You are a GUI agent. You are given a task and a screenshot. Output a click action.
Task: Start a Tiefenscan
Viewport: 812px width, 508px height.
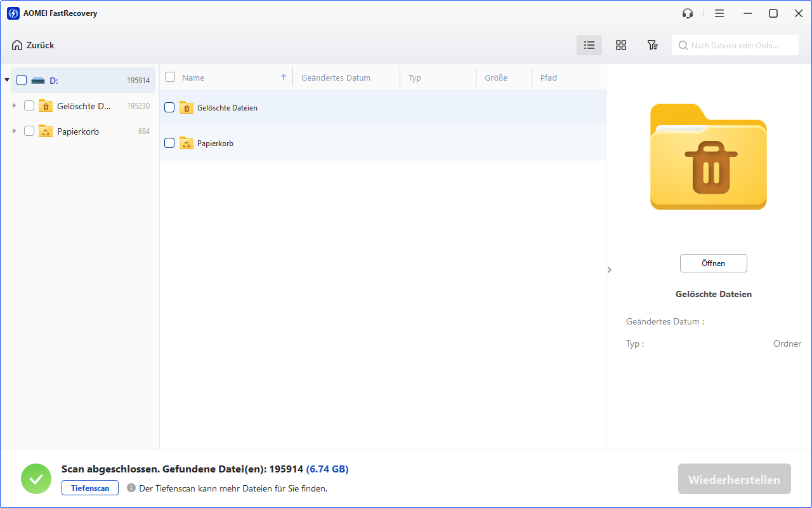point(90,488)
